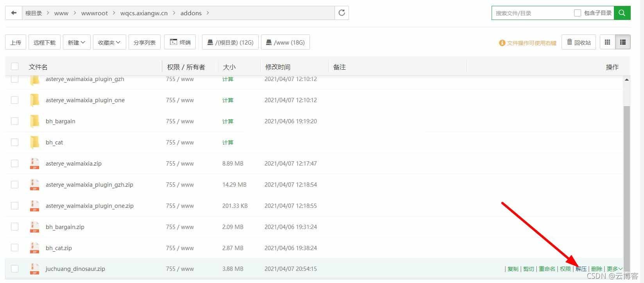Select asterye_waimaixia.zip row checkbox

click(x=15, y=163)
